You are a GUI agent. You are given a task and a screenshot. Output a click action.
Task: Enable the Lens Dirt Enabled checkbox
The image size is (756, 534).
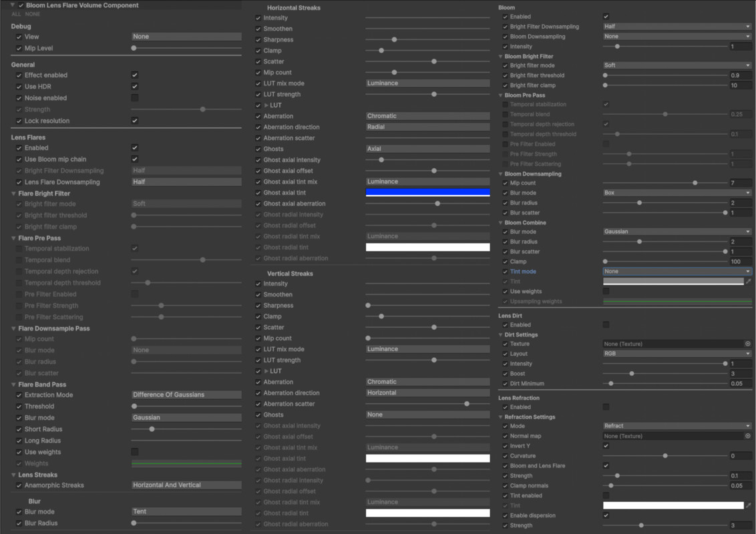[x=606, y=325]
